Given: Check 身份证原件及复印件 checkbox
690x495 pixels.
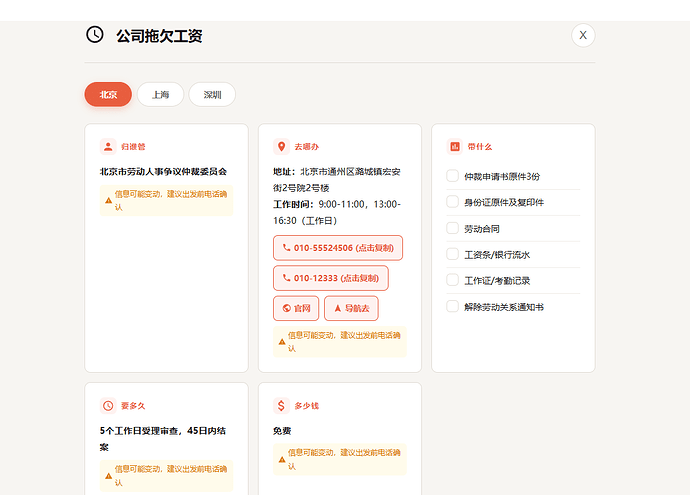Looking at the screenshot, I should (x=452, y=202).
